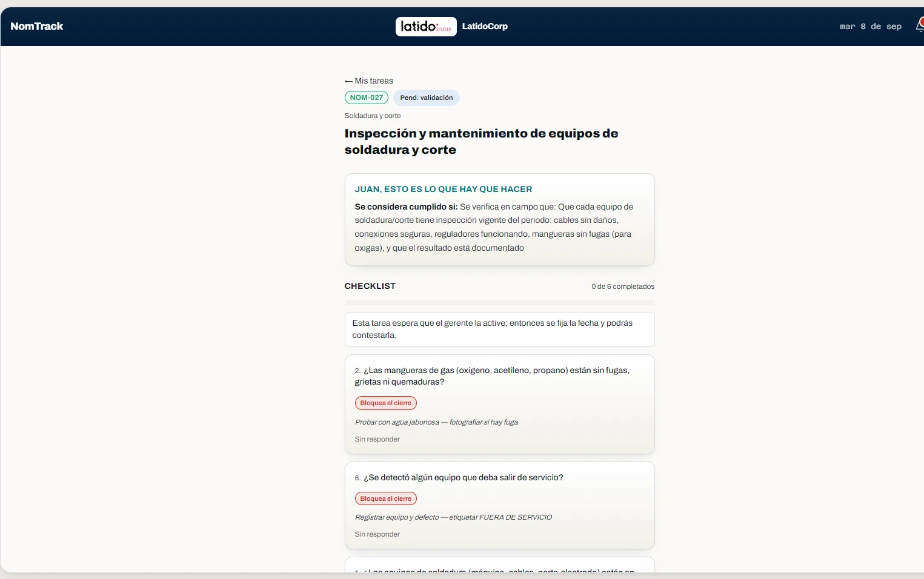924x579 pixels.
Task: Click the task title 'Inspección y mantenimiento'
Action: point(481,142)
